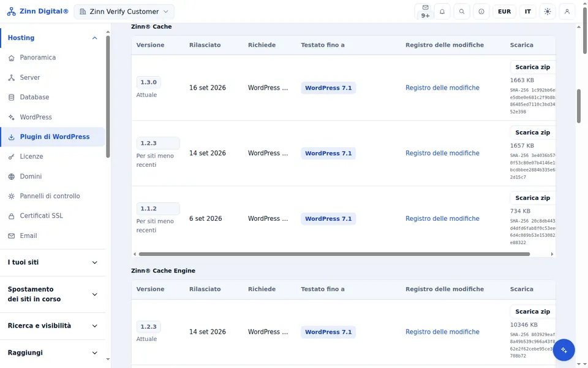The width and height of the screenshot is (588, 368).
Task: Open the mail inbox icon showing 9+
Action: coord(425,12)
